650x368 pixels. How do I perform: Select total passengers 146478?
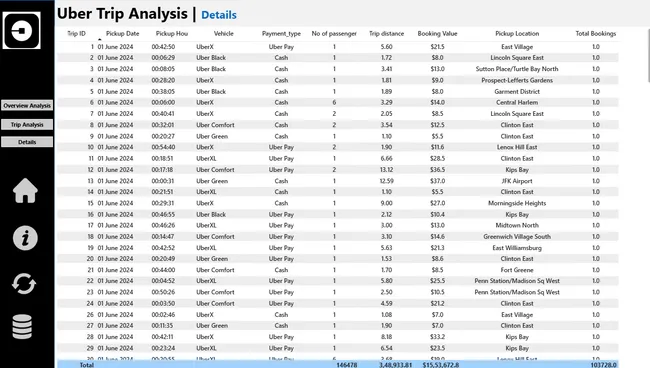[x=347, y=365]
